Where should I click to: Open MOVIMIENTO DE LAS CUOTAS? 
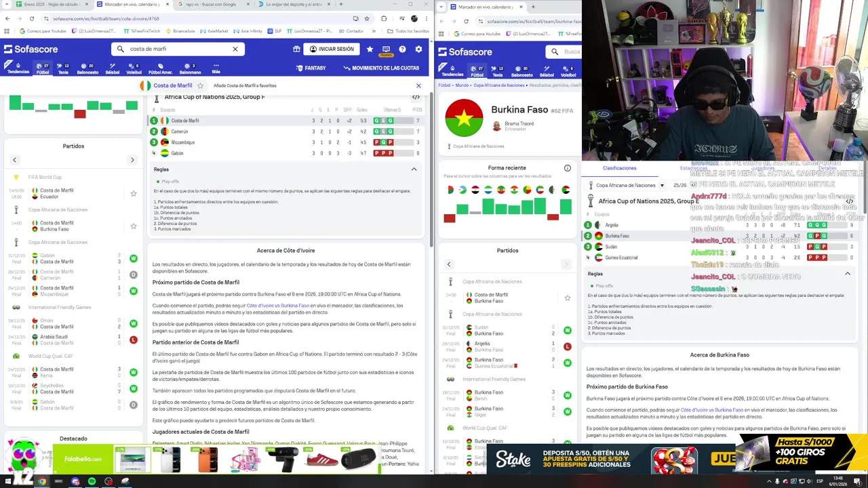click(x=381, y=68)
